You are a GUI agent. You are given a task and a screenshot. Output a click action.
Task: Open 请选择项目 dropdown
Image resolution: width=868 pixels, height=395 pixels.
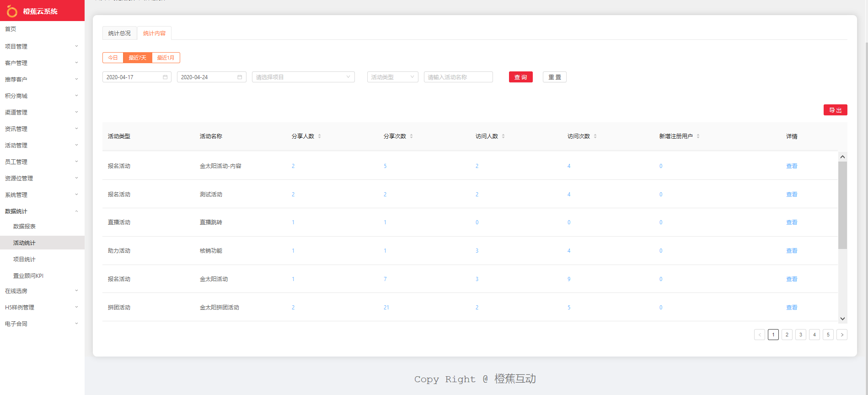pos(303,77)
